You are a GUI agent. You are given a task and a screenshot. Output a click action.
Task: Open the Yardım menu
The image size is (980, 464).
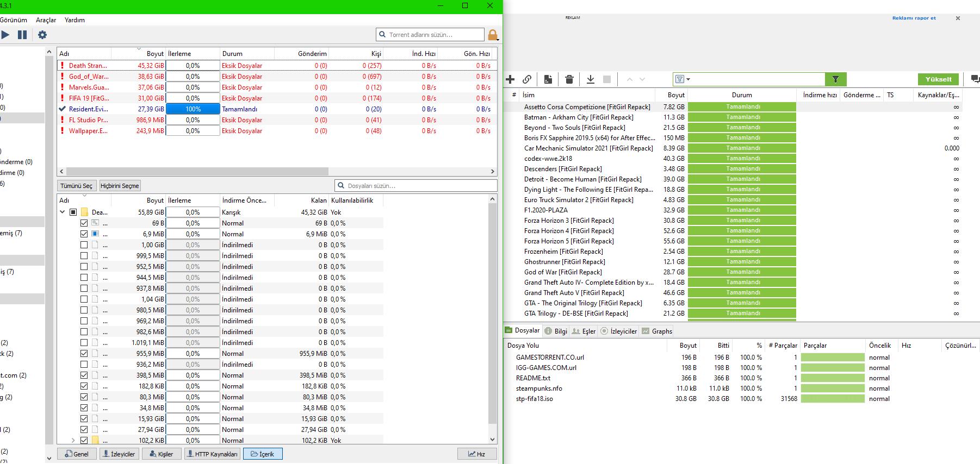[x=75, y=20]
